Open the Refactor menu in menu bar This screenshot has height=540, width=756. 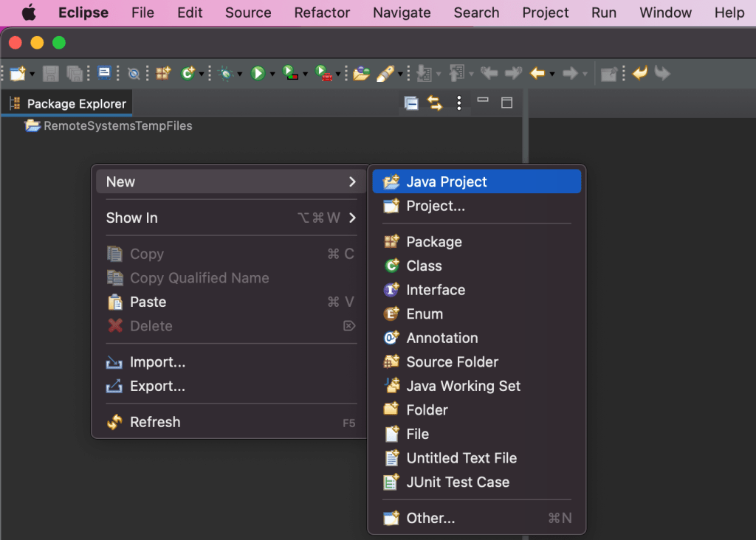322,13
